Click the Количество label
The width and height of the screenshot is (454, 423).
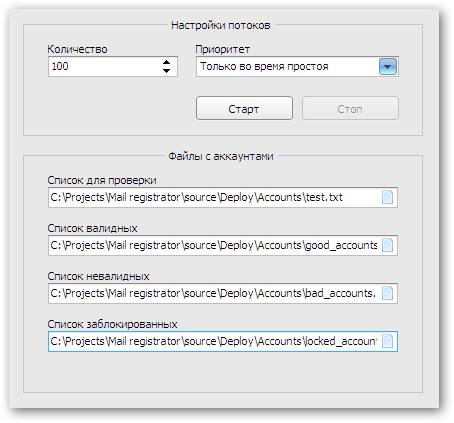coord(77,49)
